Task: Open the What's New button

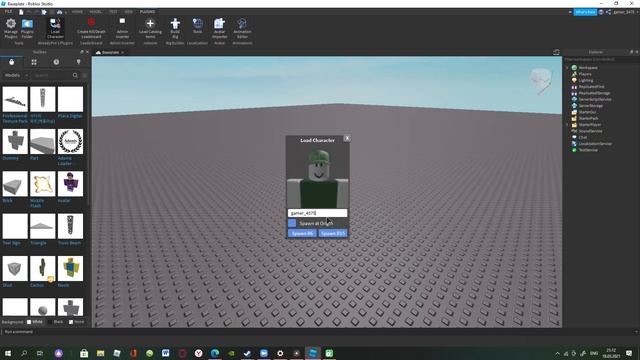Action: coord(585,12)
